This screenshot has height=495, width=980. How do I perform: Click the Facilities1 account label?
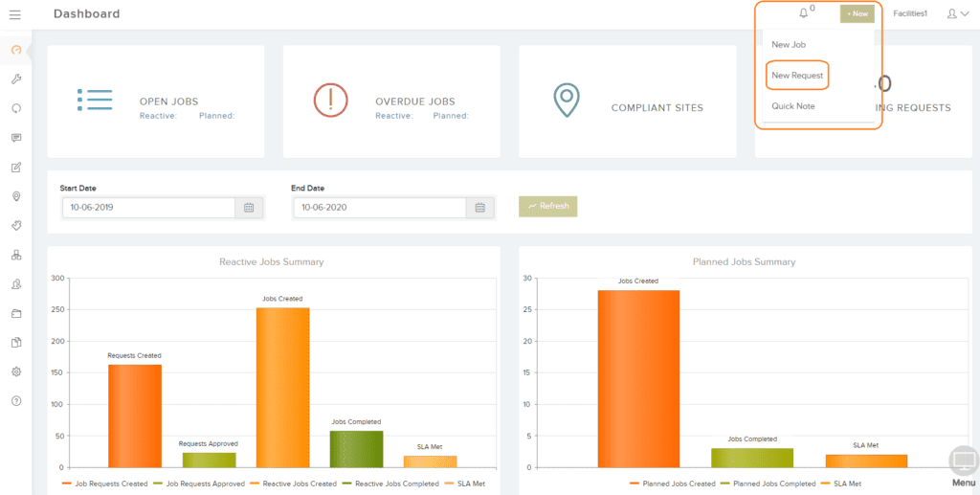tap(910, 13)
